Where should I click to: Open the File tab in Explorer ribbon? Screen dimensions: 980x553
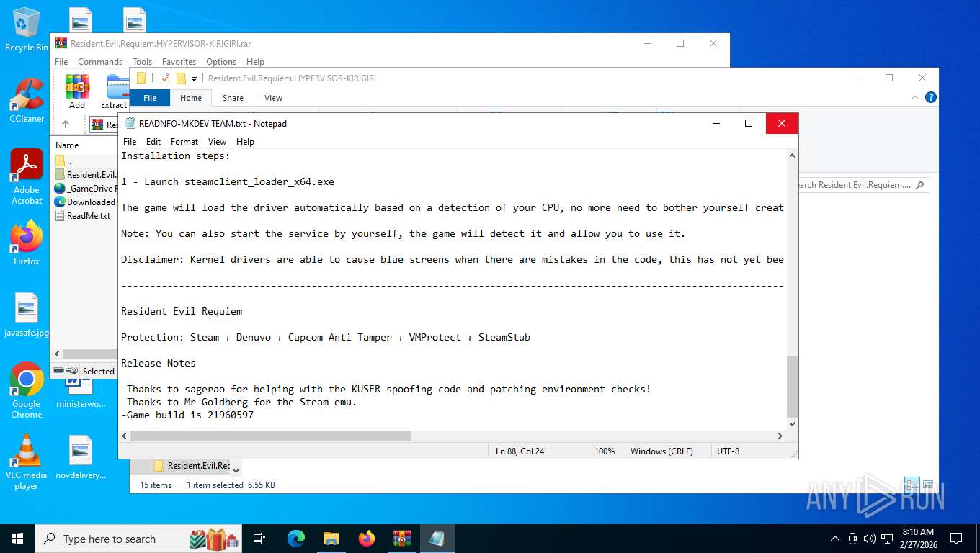(150, 98)
